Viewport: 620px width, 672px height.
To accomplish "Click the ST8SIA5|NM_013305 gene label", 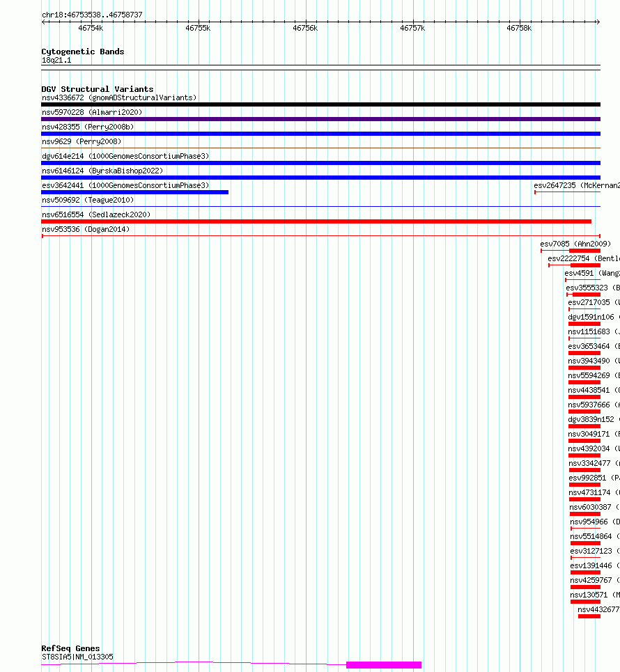I will [77, 657].
